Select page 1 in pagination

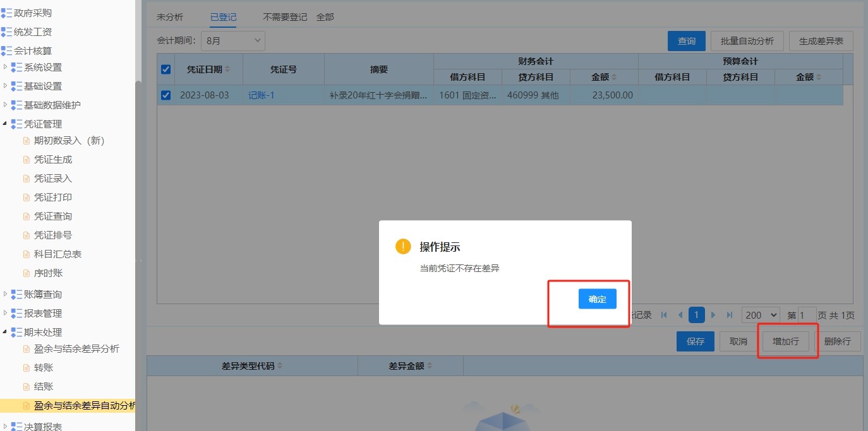tap(697, 314)
